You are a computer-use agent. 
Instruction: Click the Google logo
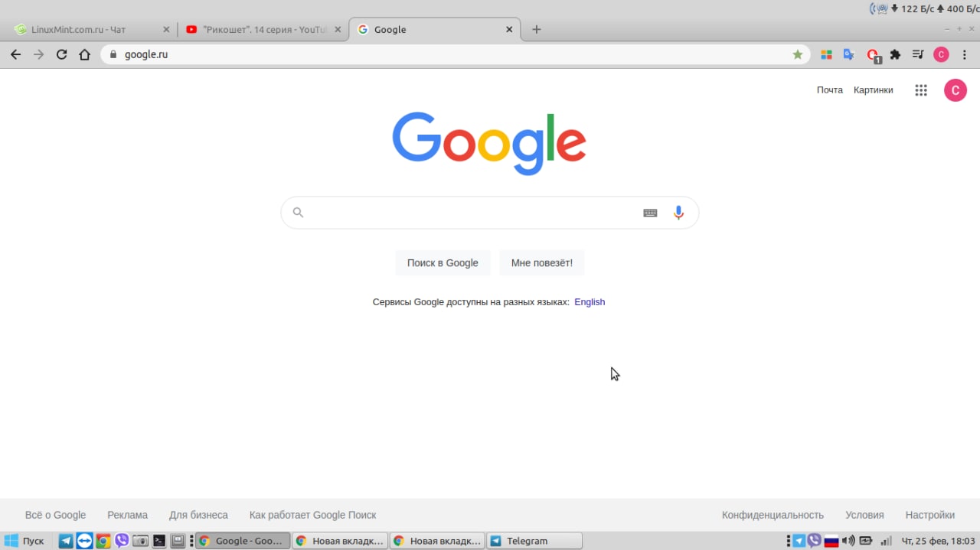(x=489, y=144)
